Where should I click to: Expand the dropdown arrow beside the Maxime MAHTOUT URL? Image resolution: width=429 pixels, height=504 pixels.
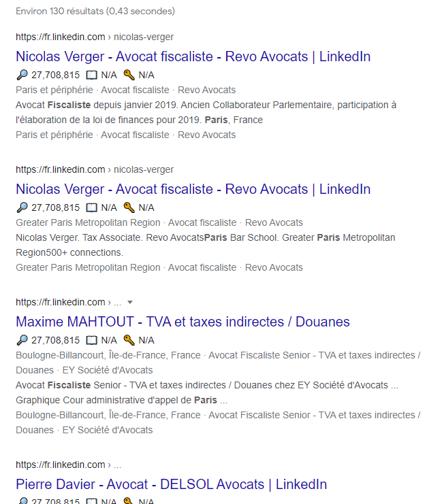click(130, 302)
